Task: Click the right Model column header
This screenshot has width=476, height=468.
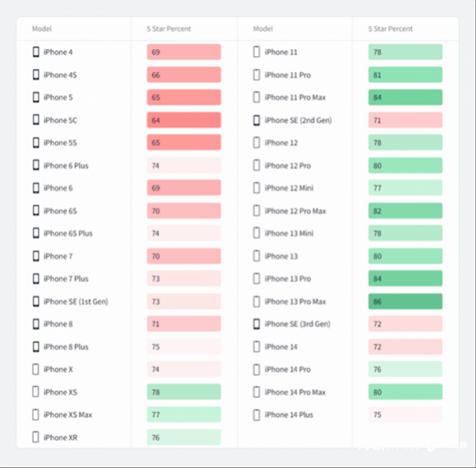Action: (x=263, y=29)
